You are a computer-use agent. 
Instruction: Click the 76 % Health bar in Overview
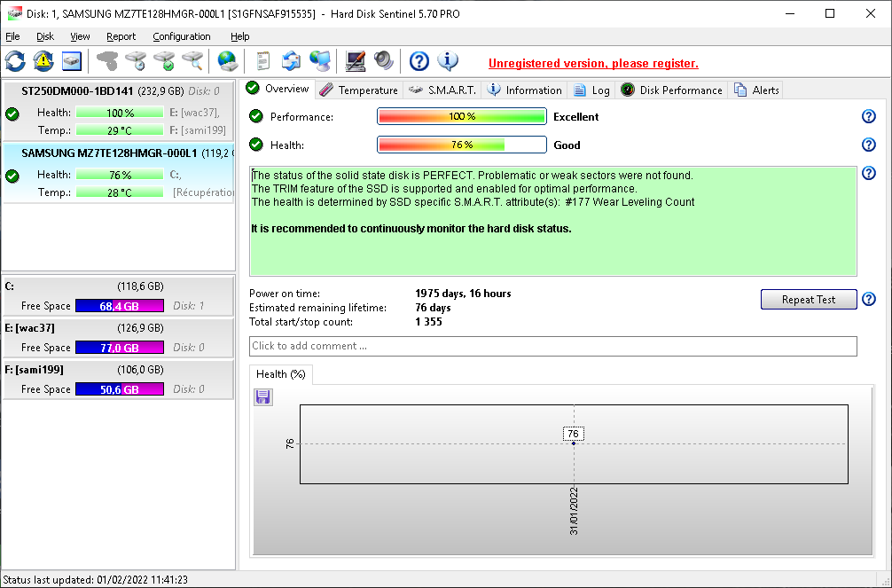coord(462,145)
